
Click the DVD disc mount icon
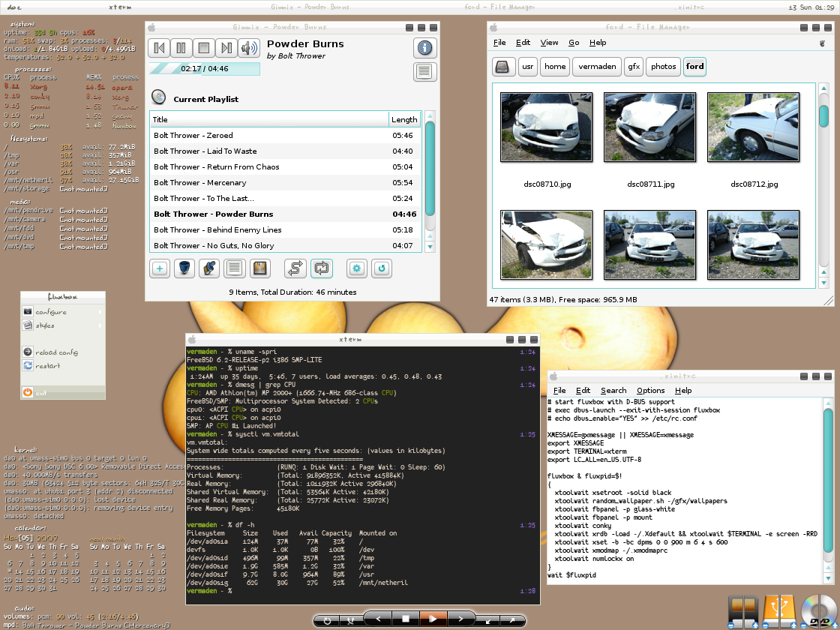tap(819, 611)
